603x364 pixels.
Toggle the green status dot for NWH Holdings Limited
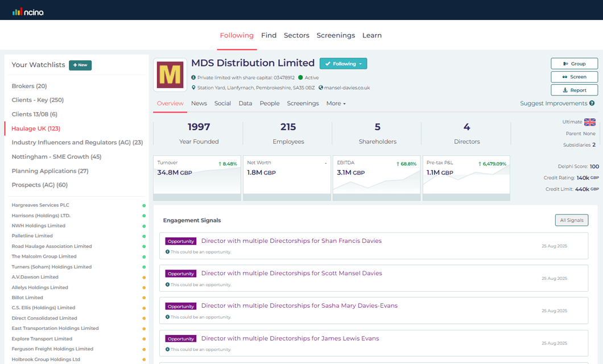[x=143, y=225]
